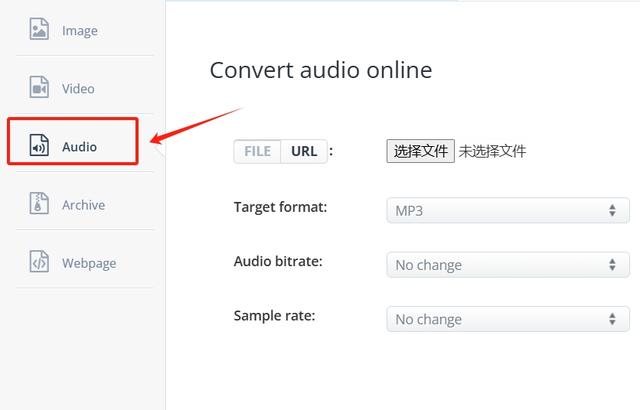
Task: Open the Sample rate dropdown
Action: 508,319
